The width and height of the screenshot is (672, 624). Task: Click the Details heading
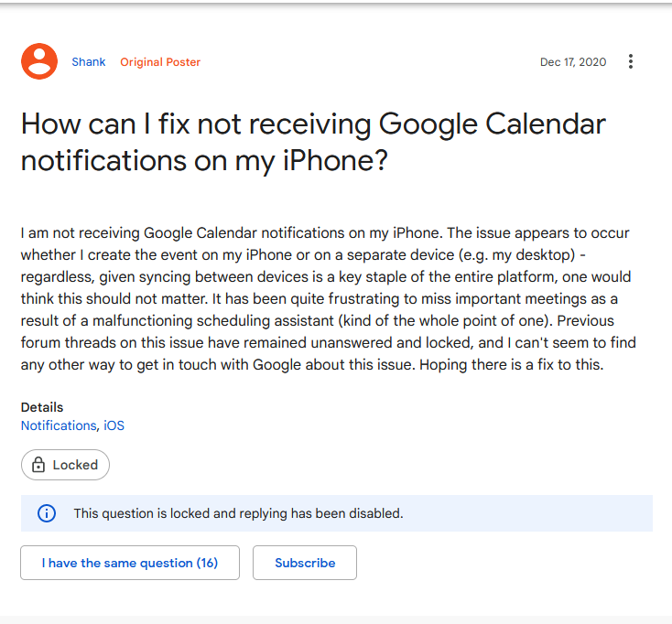(42, 407)
